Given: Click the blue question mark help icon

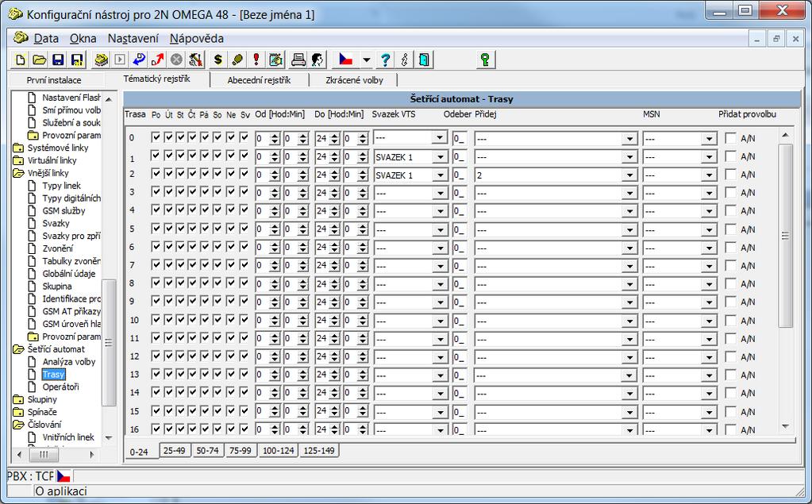Looking at the screenshot, I should point(385,60).
